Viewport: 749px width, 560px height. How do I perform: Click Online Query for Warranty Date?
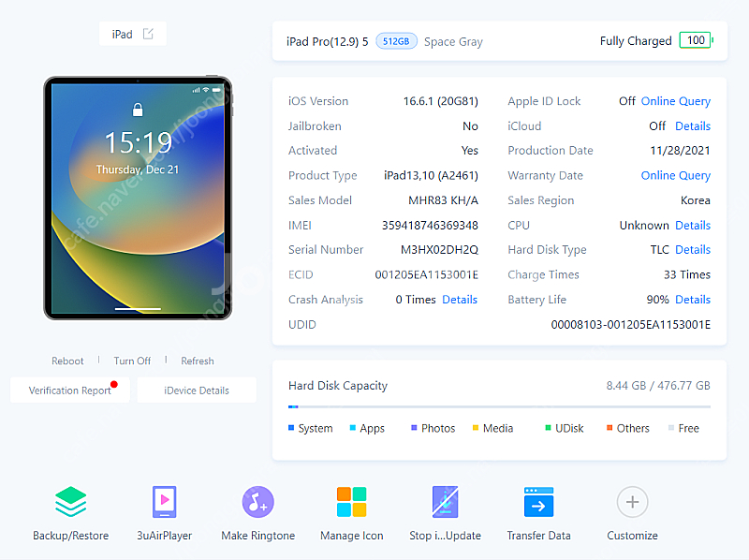coord(675,175)
